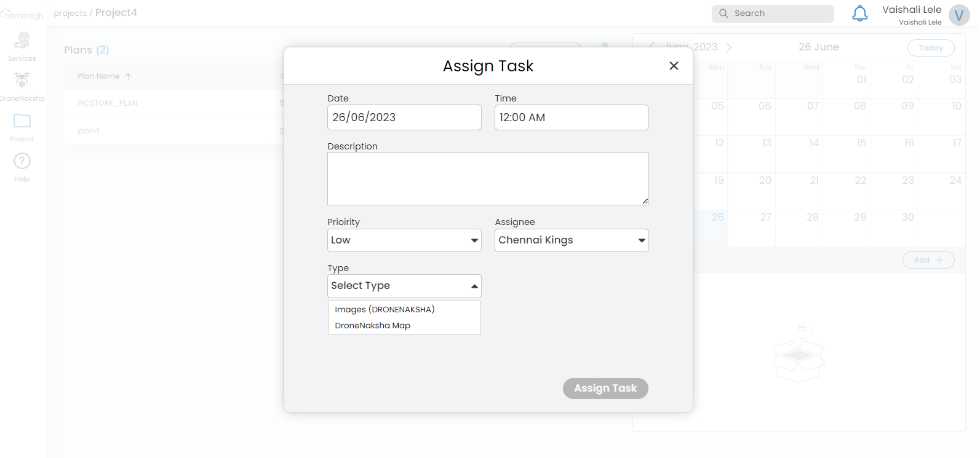
Task: Click the Project folder icon
Action: (x=22, y=121)
